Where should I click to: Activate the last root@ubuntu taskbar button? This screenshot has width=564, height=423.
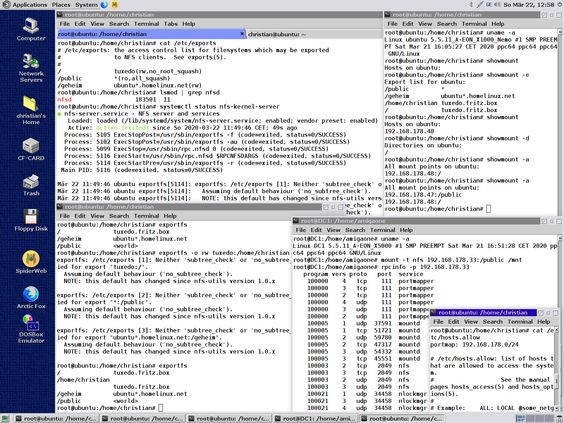402,418
